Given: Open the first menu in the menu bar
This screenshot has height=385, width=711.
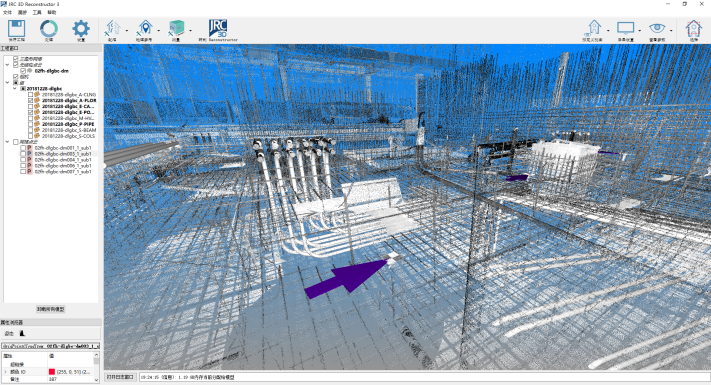Looking at the screenshot, I should (x=7, y=12).
